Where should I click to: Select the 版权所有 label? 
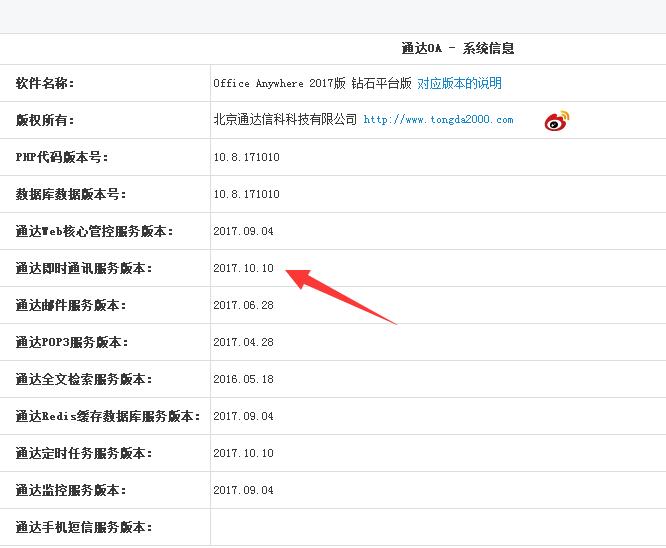pyautogui.click(x=45, y=120)
